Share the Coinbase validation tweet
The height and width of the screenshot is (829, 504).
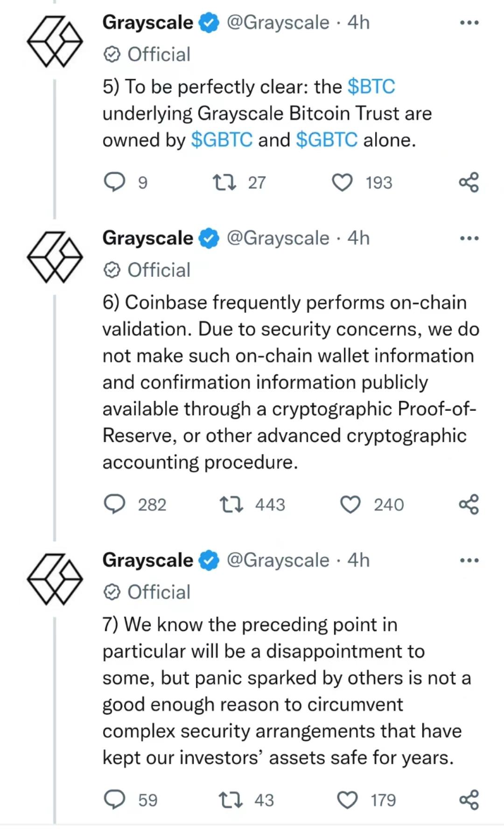click(x=469, y=505)
